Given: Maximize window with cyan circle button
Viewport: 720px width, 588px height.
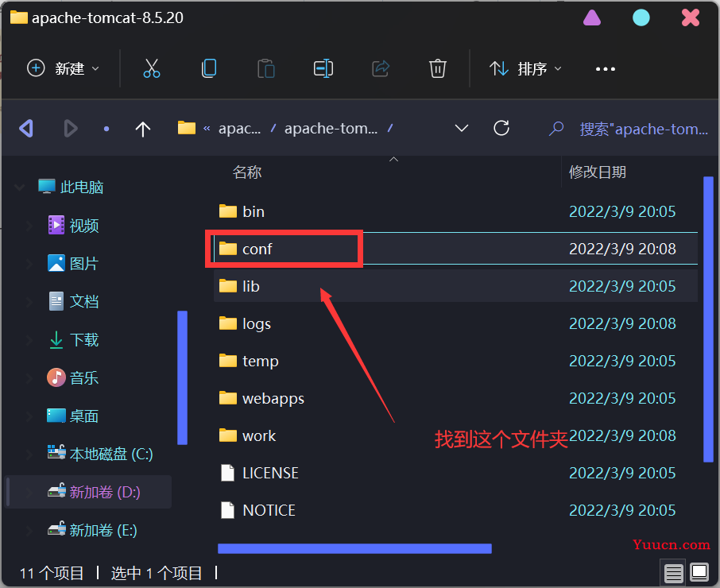Looking at the screenshot, I should point(641,17).
